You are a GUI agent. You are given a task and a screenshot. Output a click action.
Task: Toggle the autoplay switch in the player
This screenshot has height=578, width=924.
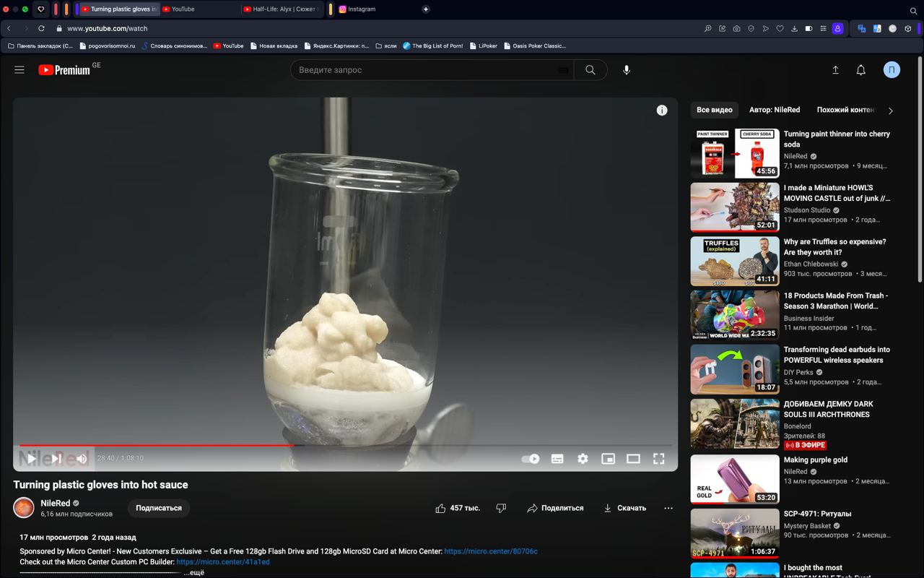(x=531, y=459)
